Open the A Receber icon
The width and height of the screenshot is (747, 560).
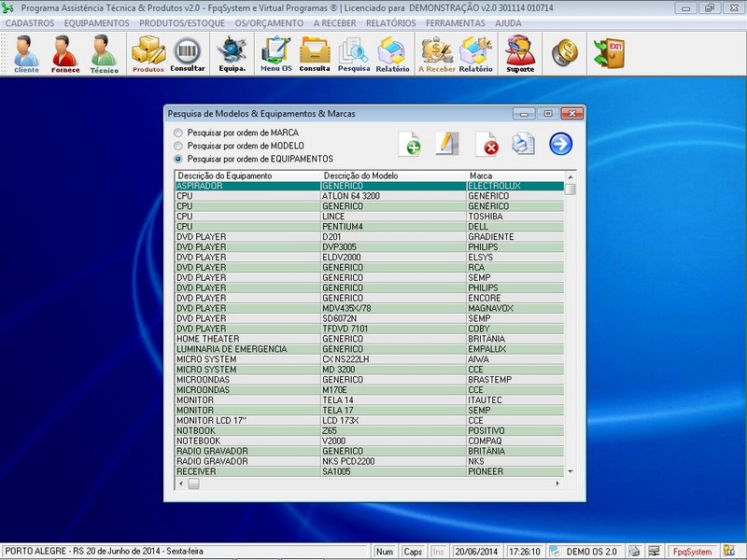(x=436, y=54)
